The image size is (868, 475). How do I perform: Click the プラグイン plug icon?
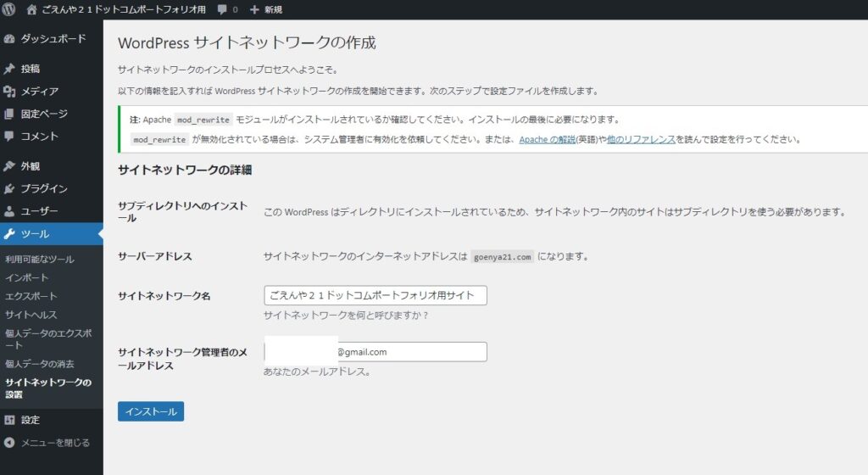coord(8,189)
